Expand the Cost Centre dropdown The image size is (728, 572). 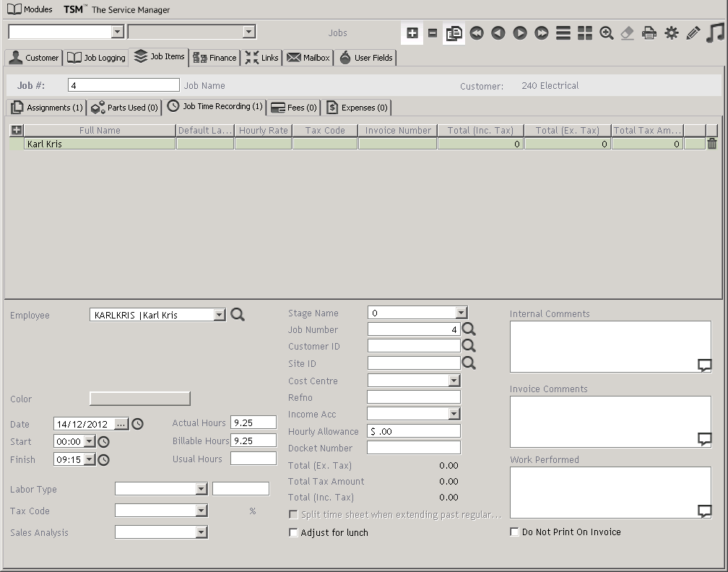[x=454, y=381]
